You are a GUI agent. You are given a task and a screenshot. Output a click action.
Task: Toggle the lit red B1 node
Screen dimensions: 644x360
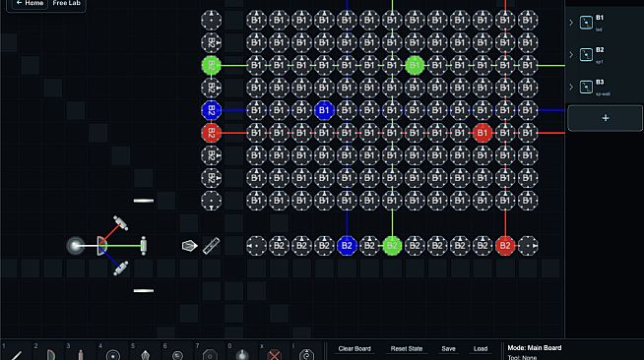pyautogui.click(x=483, y=133)
